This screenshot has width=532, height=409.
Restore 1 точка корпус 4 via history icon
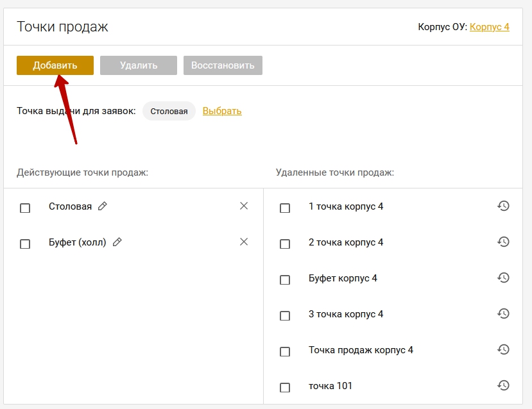point(504,206)
